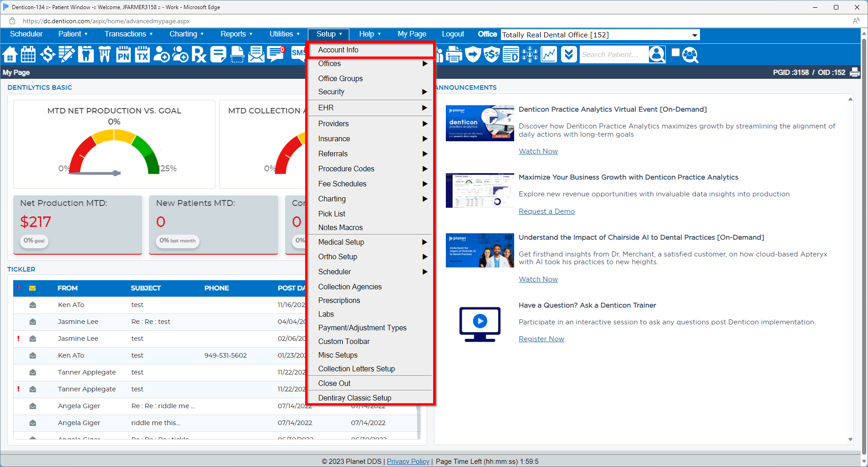Expand the Transactions menu dropdown
Screen dimensions: 868x467
[128, 34]
